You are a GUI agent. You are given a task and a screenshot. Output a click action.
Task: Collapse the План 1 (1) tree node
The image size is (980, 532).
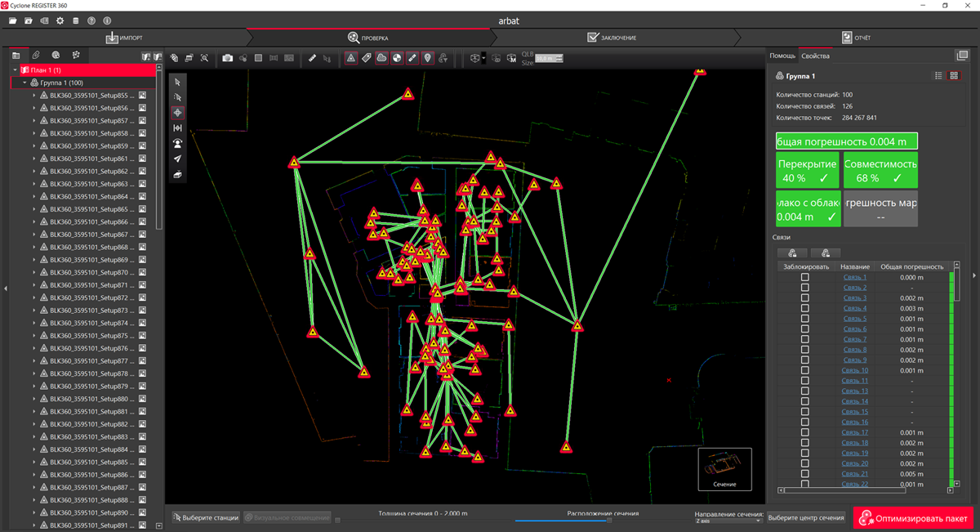click(16, 70)
